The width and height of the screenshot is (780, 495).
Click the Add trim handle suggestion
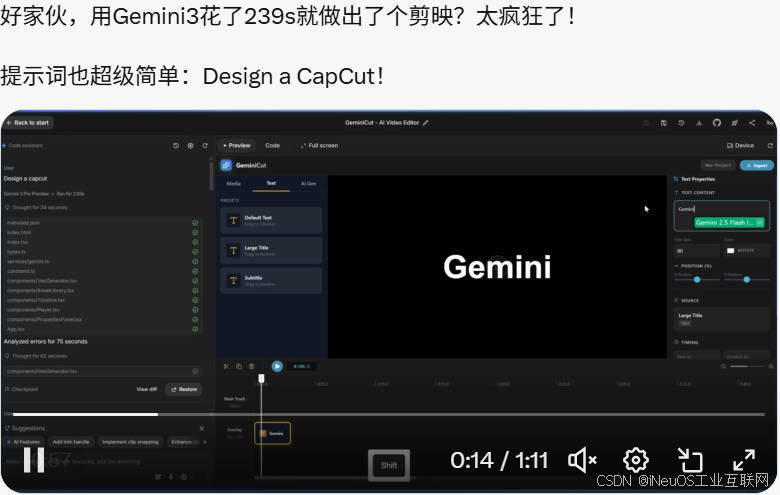[71, 442]
